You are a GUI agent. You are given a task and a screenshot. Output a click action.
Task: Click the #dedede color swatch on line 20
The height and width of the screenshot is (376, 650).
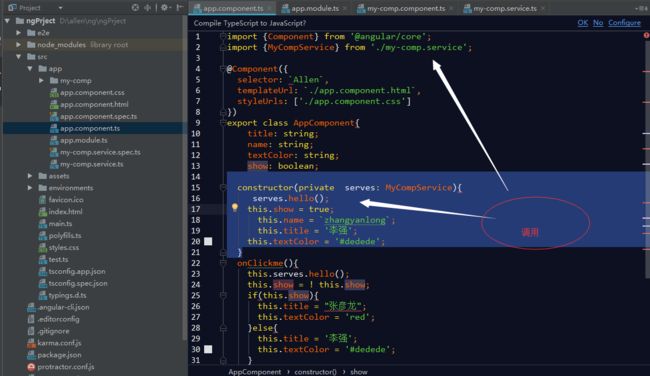[208, 241]
